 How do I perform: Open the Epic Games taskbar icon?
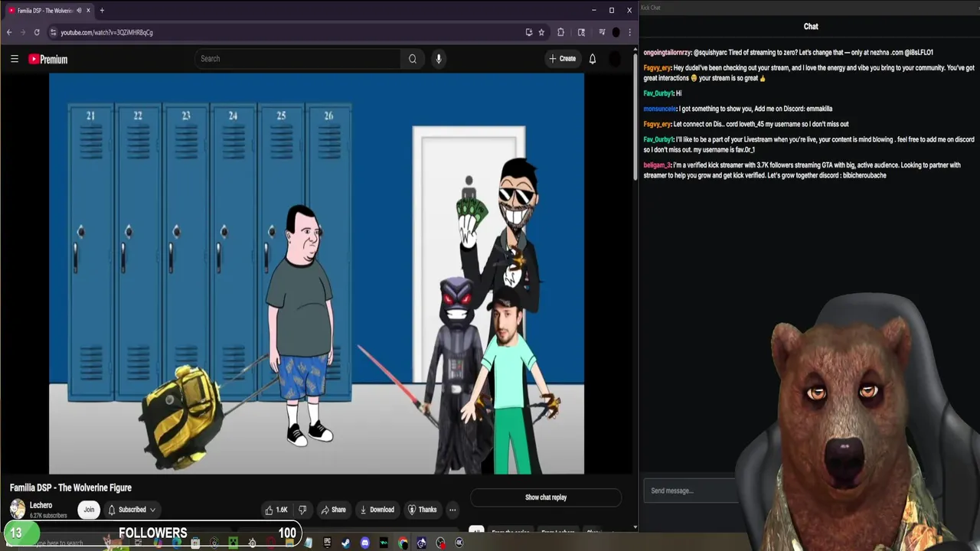(x=327, y=543)
